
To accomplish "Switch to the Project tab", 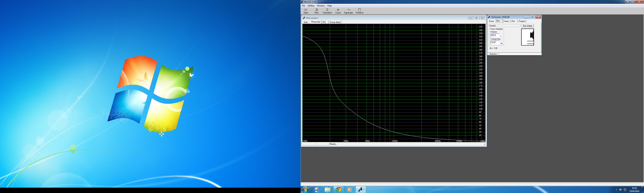I will 522,21.
